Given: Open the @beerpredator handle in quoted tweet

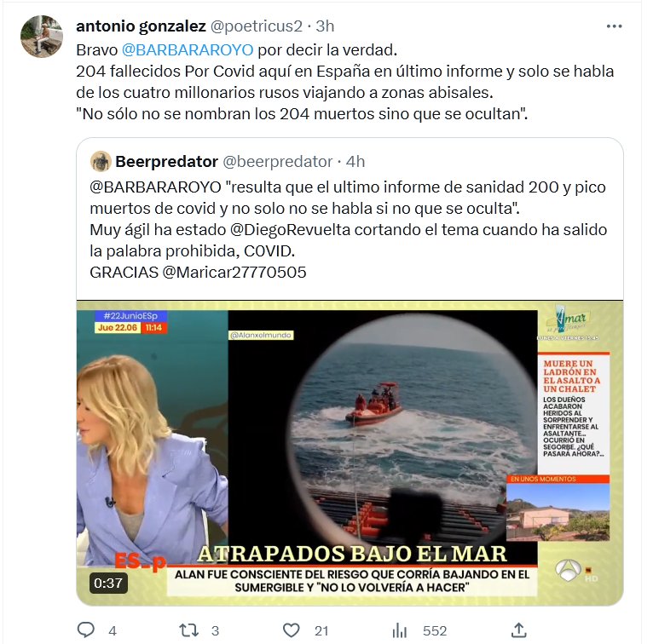Looking at the screenshot, I should (278, 161).
